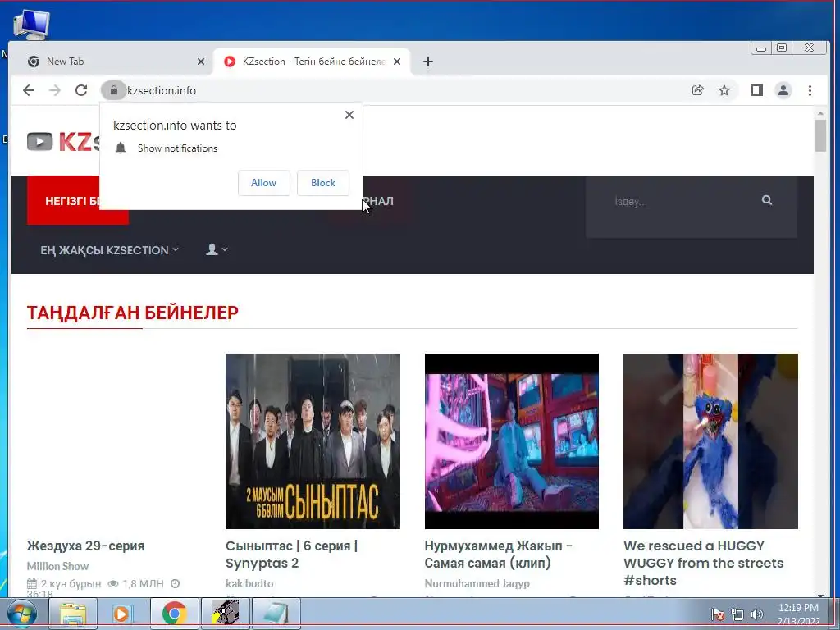840x630 pixels.
Task: Open the Chrome profile avatar
Action: [783, 90]
